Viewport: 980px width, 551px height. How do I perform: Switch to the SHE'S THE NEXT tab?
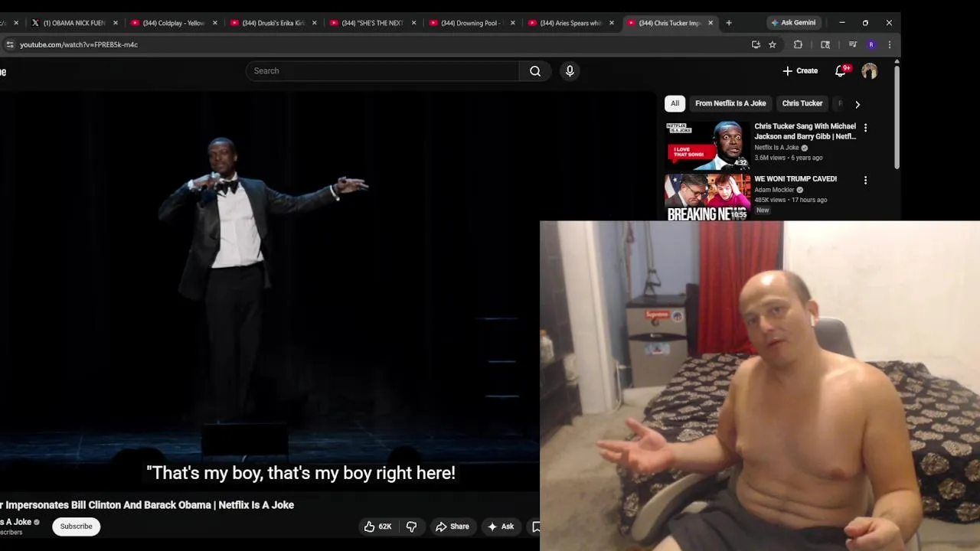(x=372, y=23)
